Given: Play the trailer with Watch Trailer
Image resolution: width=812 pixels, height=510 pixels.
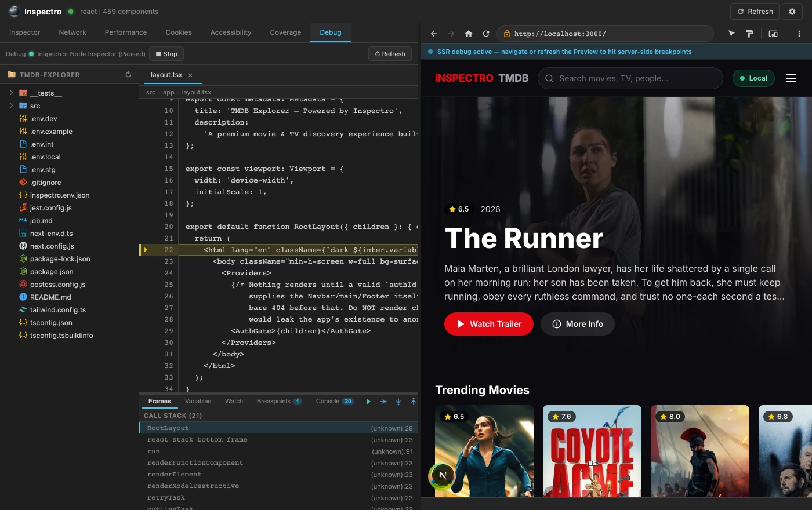Looking at the screenshot, I should pos(490,324).
